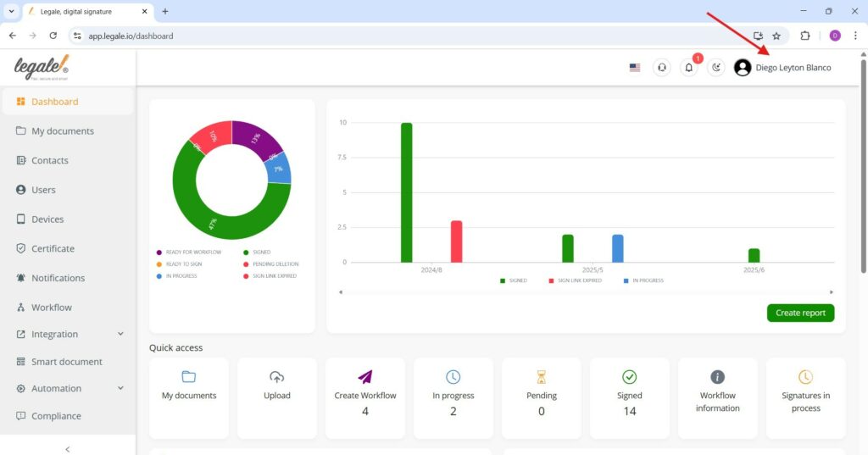Move bar chart left with arrow
The height and width of the screenshot is (455, 868).
341,291
